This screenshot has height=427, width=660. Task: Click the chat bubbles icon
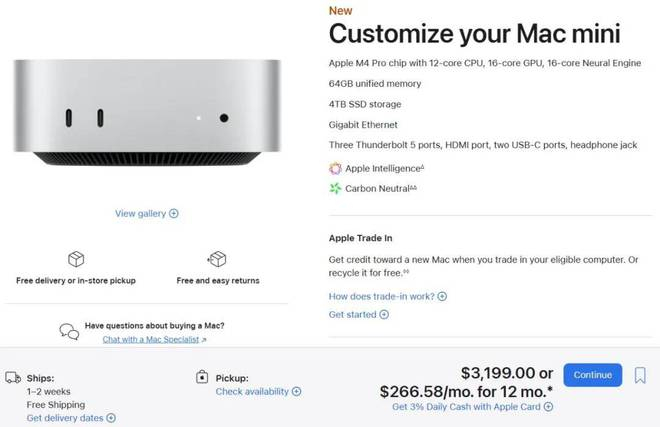point(69,332)
